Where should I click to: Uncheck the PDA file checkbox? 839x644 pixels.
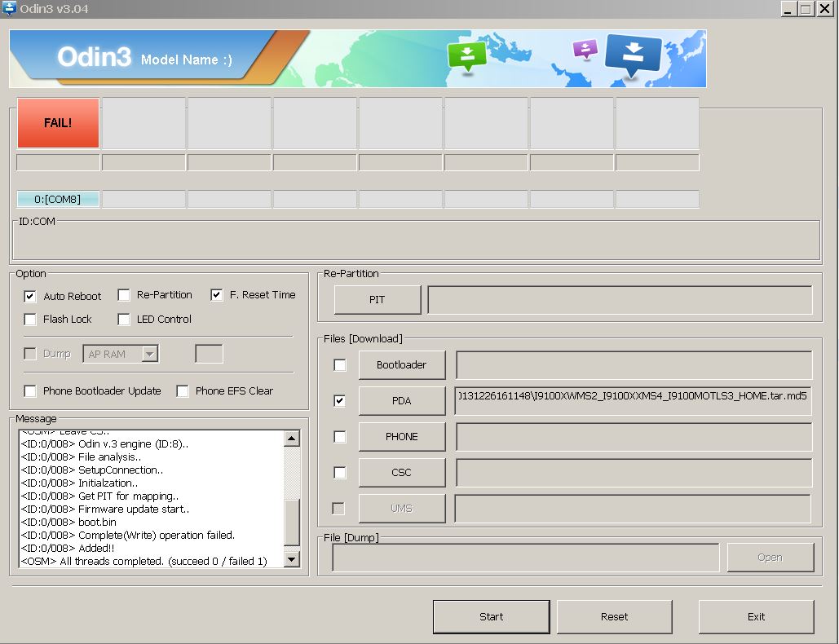pos(339,400)
